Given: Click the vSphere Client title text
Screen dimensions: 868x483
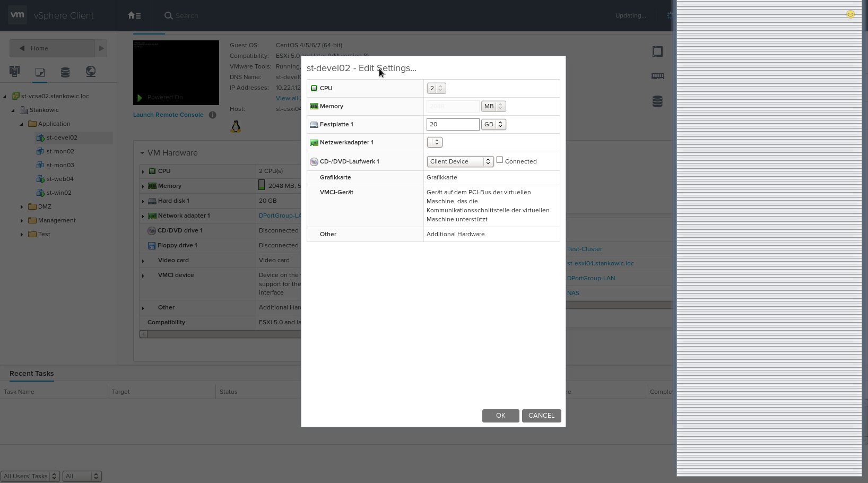Looking at the screenshot, I should (x=64, y=15).
